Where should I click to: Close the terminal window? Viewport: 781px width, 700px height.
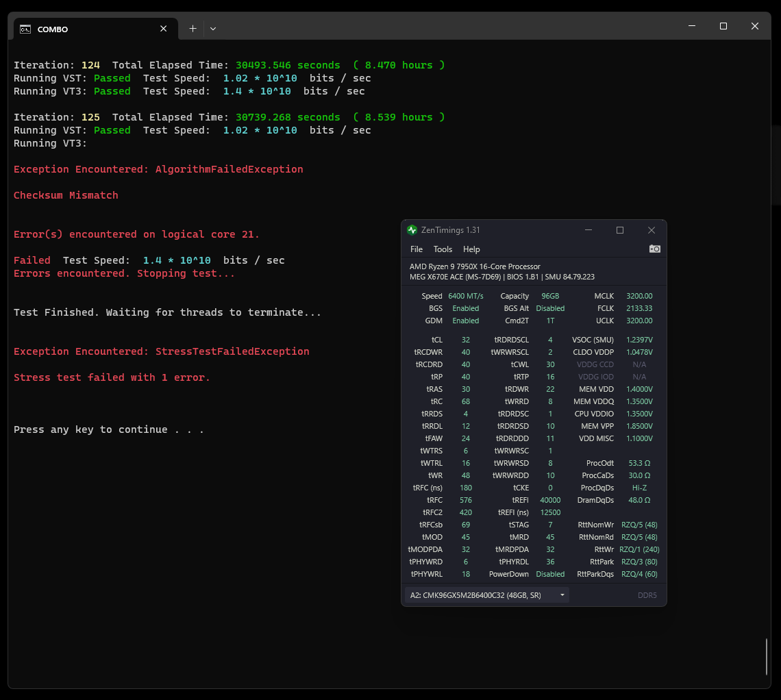(x=754, y=26)
